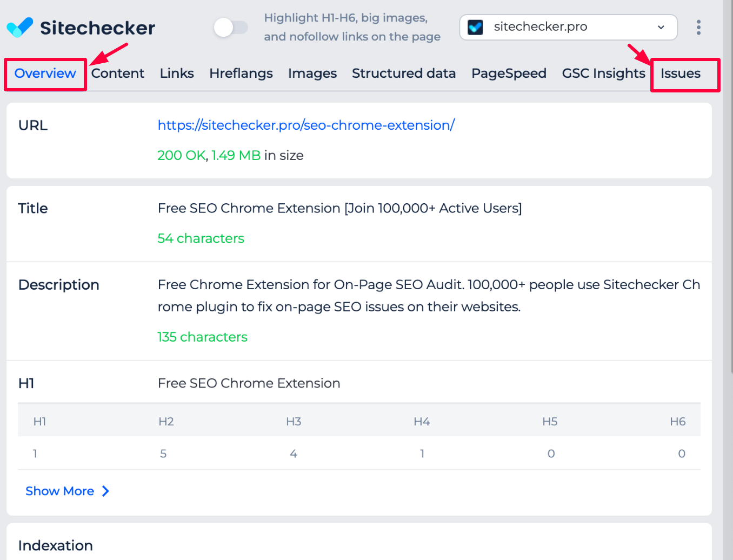The height and width of the screenshot is (560, 733).
Task: Switch to the Overview tab
Action: 45,74
